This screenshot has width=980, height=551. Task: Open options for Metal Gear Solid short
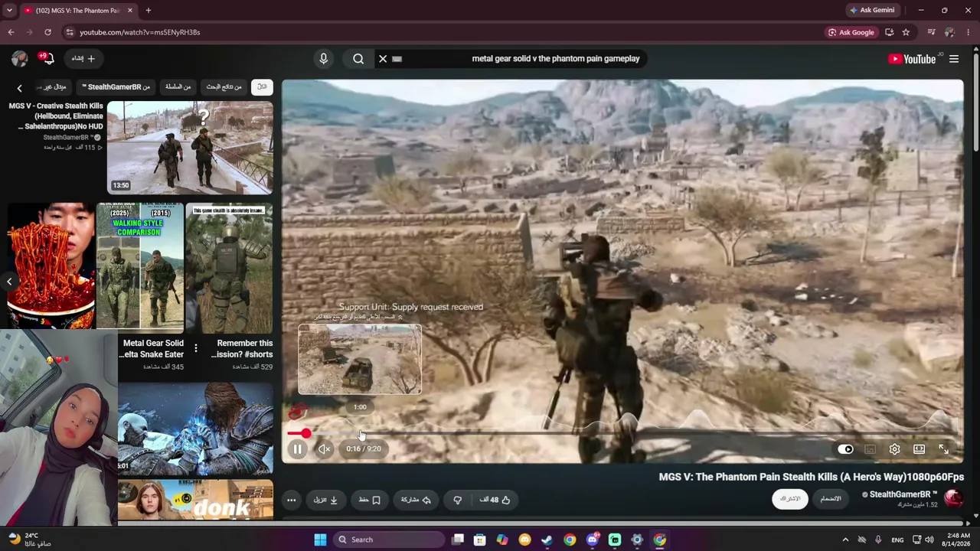click(195, 349)
